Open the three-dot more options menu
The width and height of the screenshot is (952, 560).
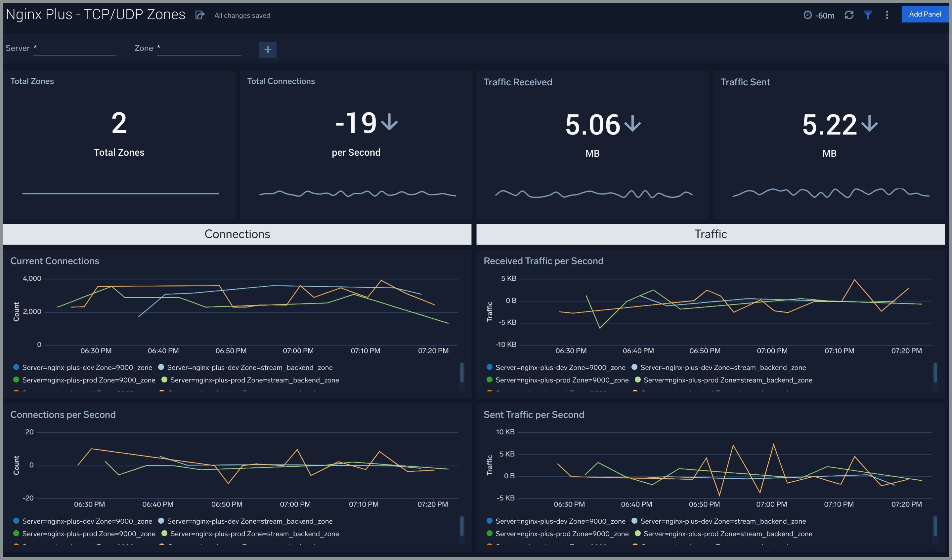click(887, 15)
